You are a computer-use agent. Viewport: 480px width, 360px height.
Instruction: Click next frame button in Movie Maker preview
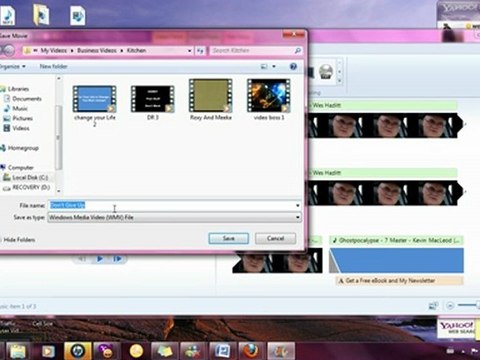[117, 259]
